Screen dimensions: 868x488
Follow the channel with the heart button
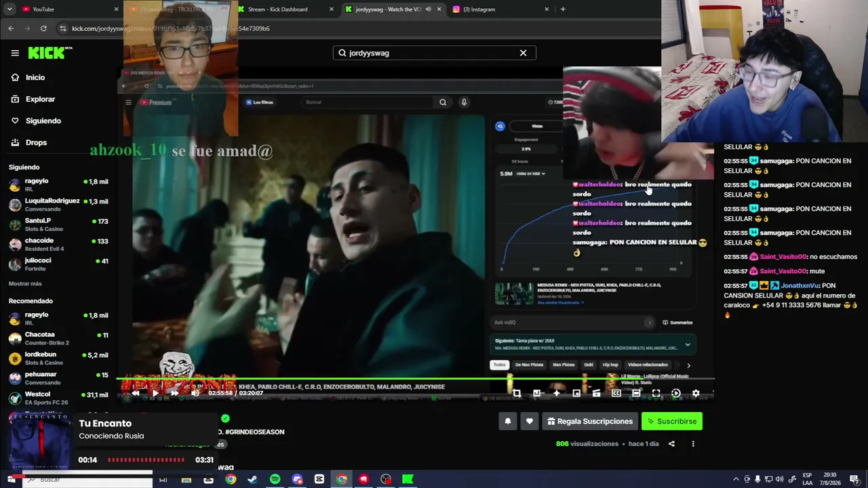pyautogui.click(x=530, y=422)
